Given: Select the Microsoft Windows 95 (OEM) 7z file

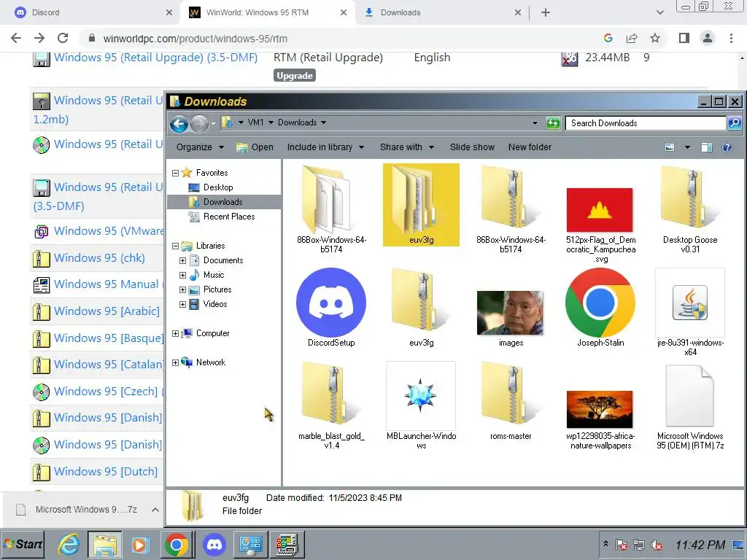Looking at the screenshot, I should pos(690,407).
